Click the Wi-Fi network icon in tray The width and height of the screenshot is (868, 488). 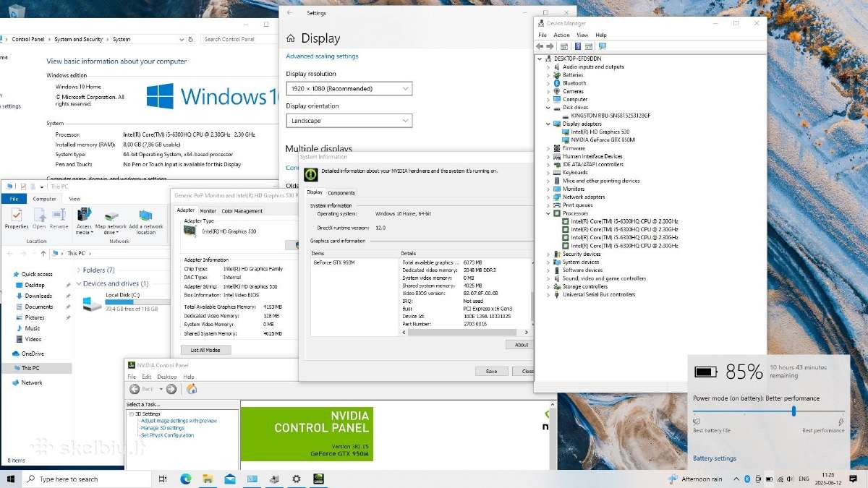pyautogui.click(x=781, y=479)
